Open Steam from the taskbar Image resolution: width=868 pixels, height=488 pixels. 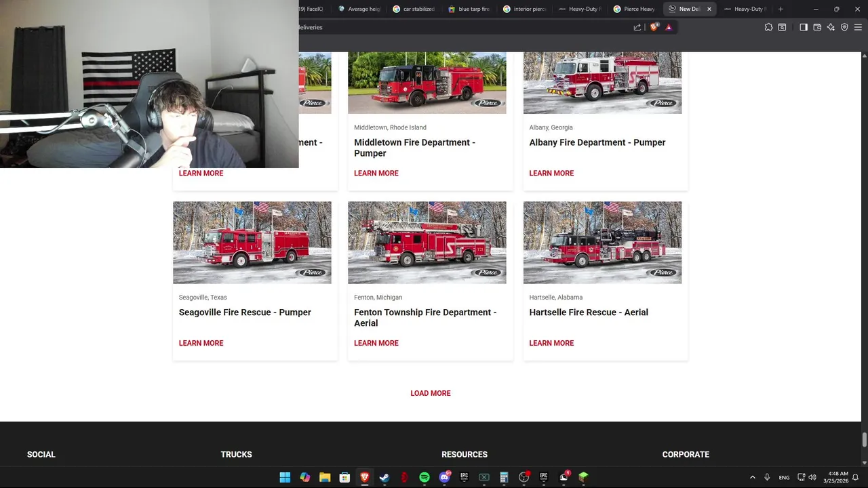[384, 477]
